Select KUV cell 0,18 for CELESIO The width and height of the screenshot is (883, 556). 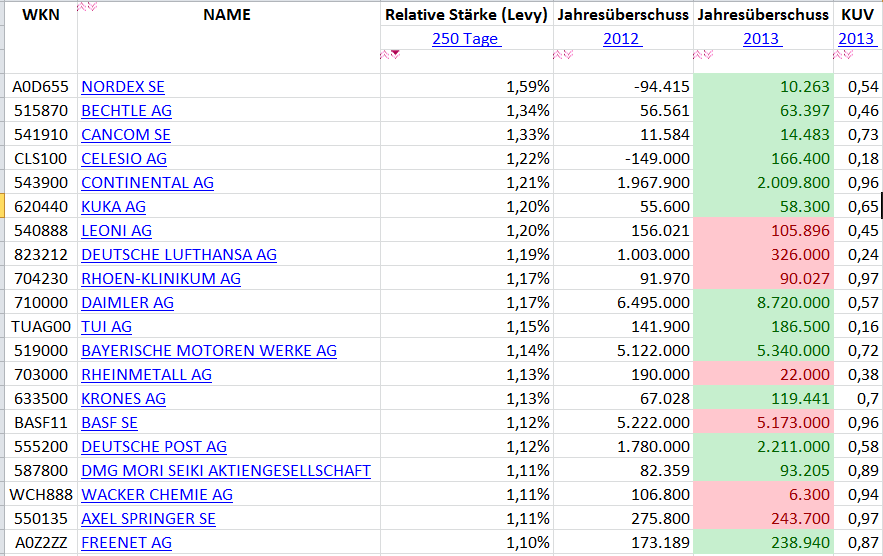pyautogui.click(x=858, y=159)
